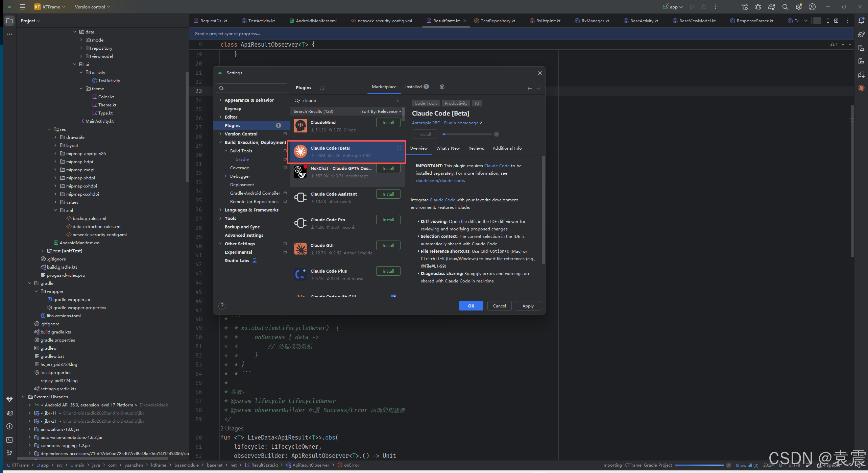Switch editor to Code-only view mode
Image resolution: width=868 pixels, height=473 pixels.
coord(817,21)
